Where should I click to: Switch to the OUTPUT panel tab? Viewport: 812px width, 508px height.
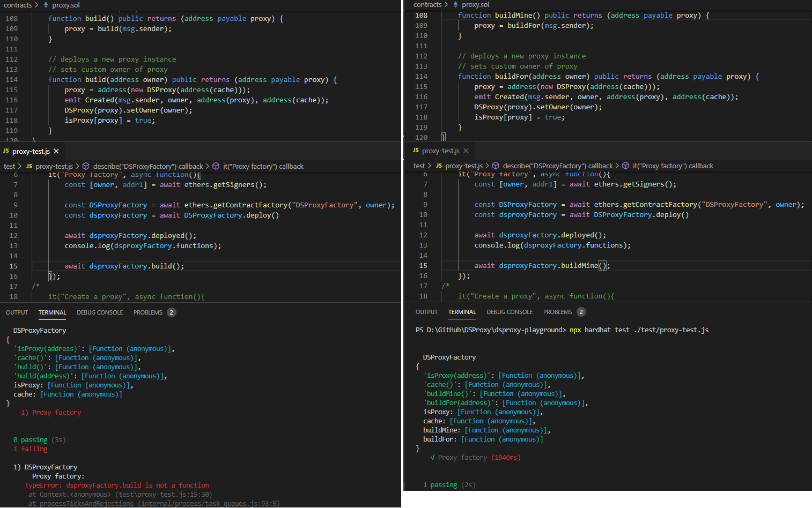17,312
